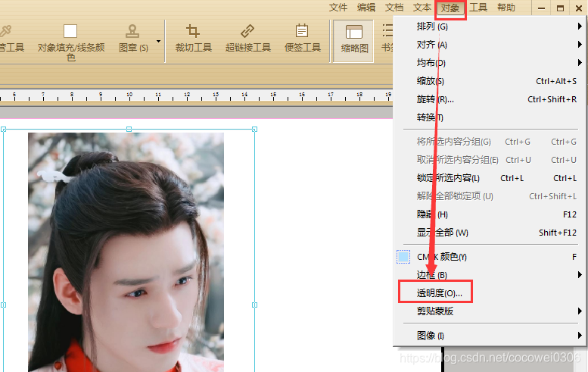The image size is (588, 372).
Task: Choose 显示全部 (W) menu entry
Action: [x=490, y=233]
